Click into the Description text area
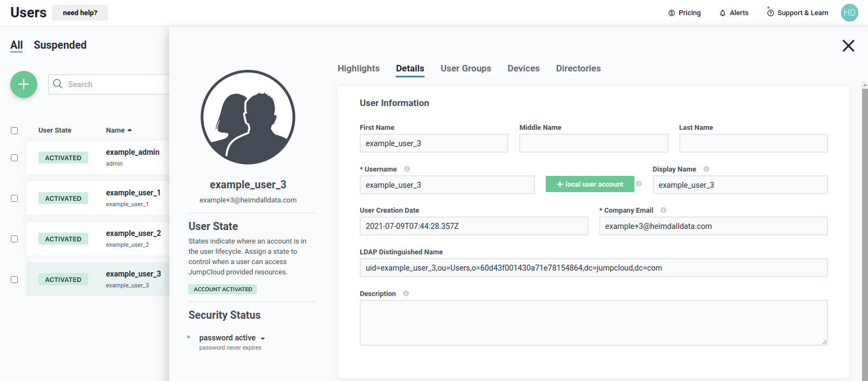The image size is (868, 381). [x=593, y=323]
